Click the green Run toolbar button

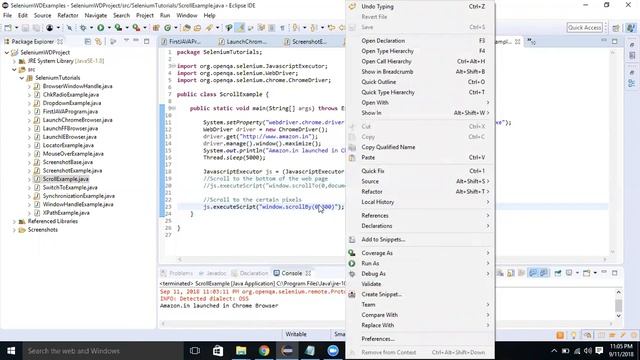coord(100,28)
